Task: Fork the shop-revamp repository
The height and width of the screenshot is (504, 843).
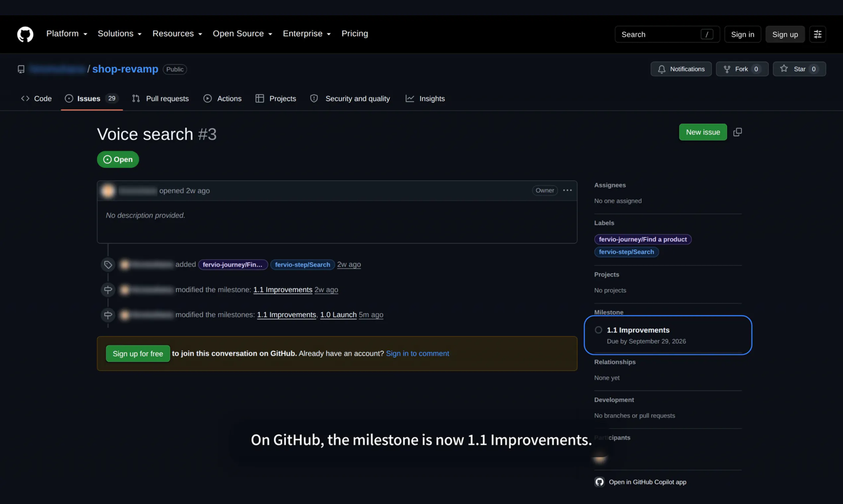Action: tap(742, 69)
